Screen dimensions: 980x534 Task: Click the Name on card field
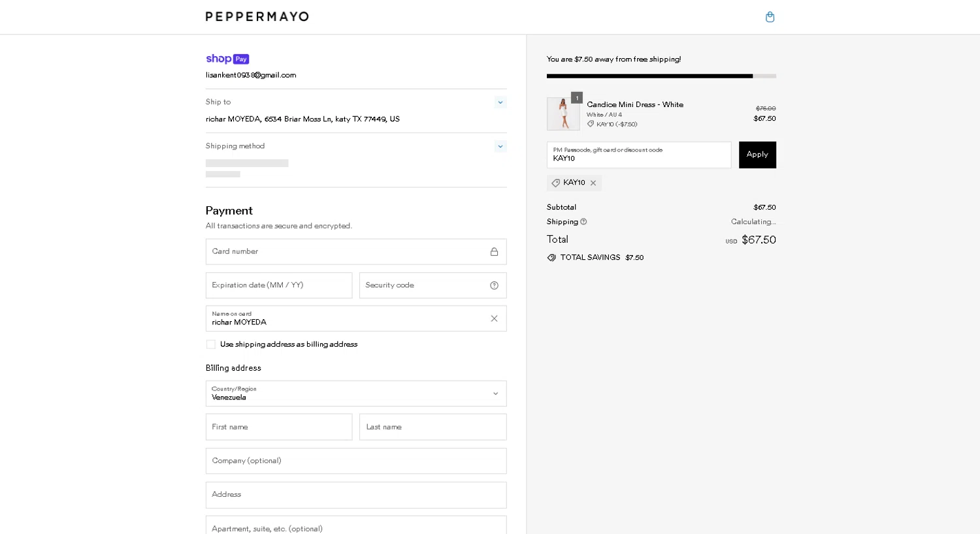click(356, 319)
